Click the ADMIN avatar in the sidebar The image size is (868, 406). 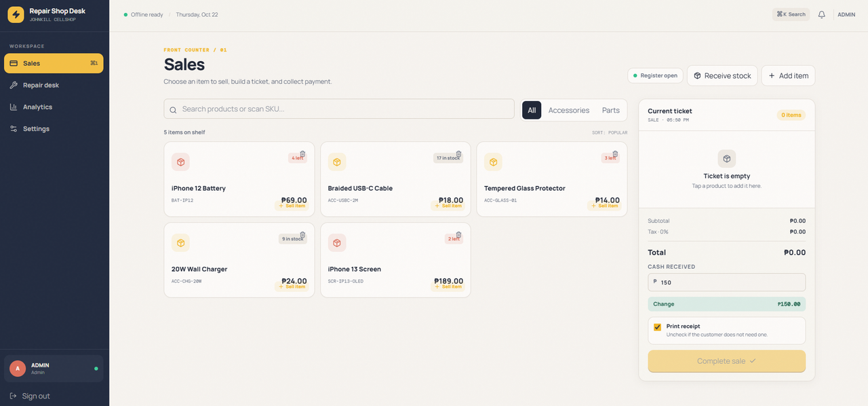tap(18, 368)
